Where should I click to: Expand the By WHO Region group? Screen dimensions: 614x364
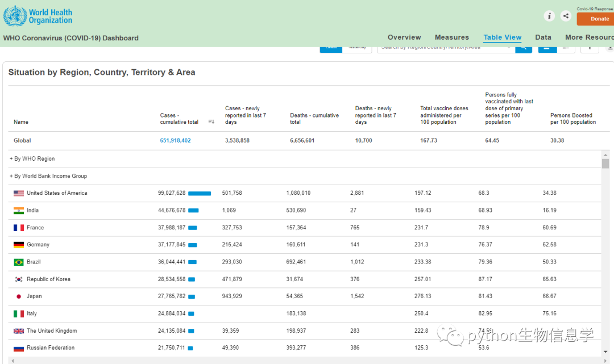tap(32, 159)
